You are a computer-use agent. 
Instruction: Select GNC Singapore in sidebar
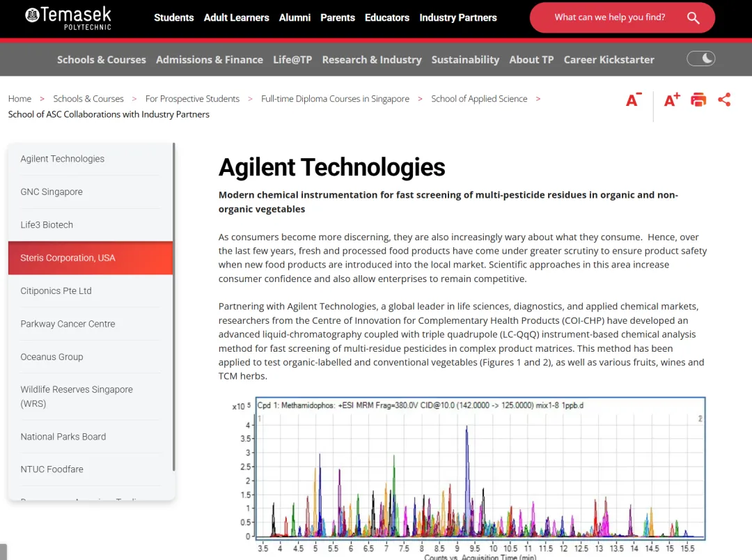tap(90, 192)
